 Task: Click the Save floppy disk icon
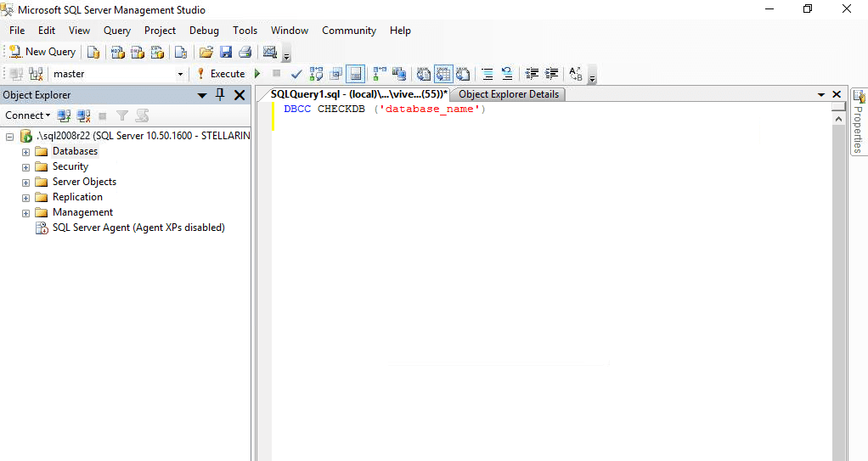(x=226, y=52)
